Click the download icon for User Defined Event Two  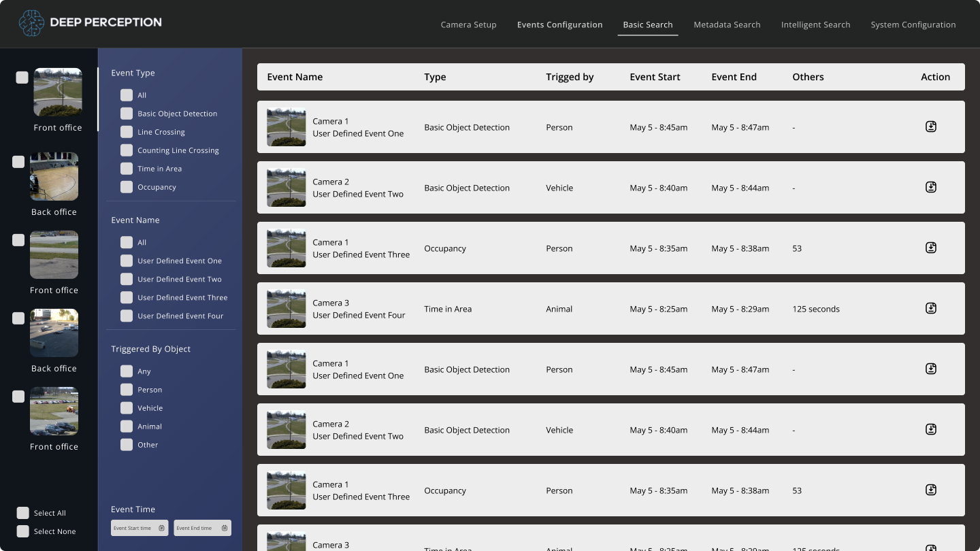pyautogui.click(x=931, y=186)
